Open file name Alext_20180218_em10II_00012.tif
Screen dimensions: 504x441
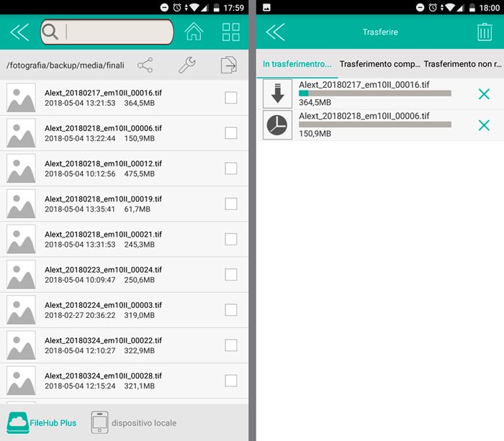click(x=103, y=163)
